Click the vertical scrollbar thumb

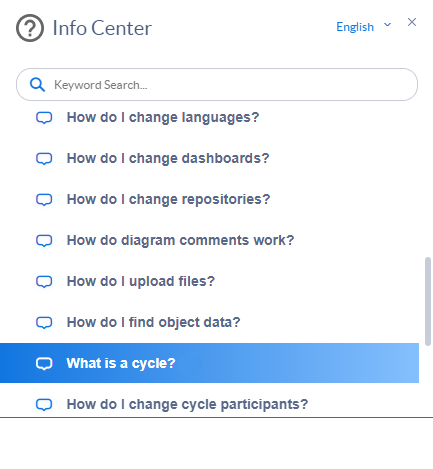pyautogui.click(x=428, y=301)
